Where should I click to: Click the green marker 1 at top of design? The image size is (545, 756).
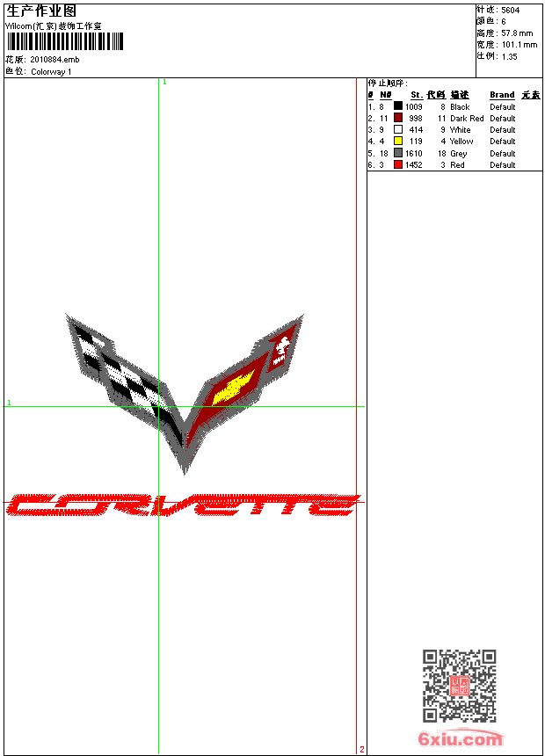[x=164, y=82]
